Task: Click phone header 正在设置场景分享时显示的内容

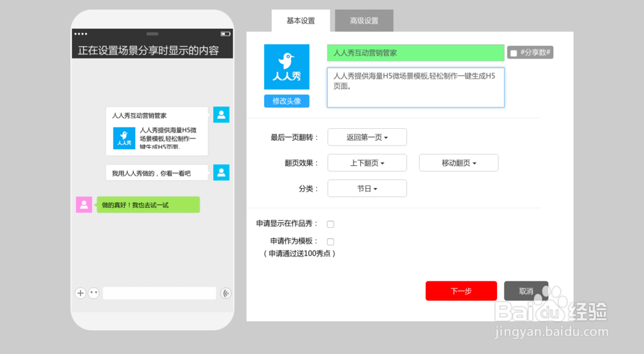Action: point(148,50)
